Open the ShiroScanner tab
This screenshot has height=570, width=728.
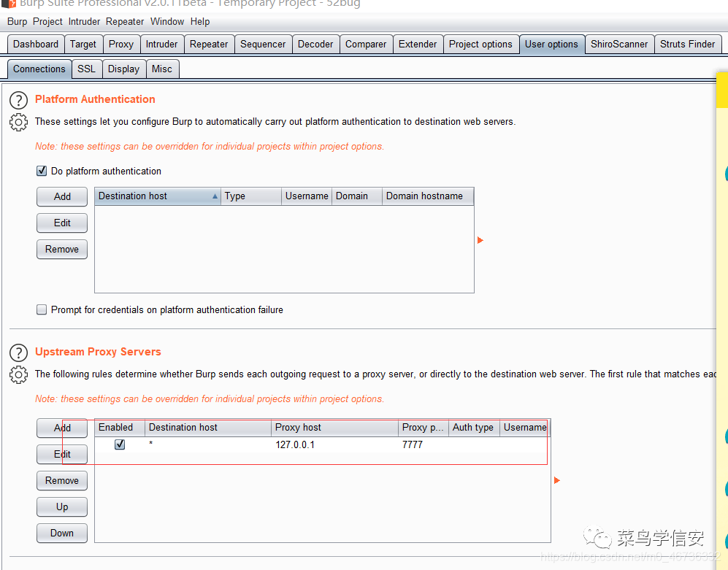(x=619, y=44)
